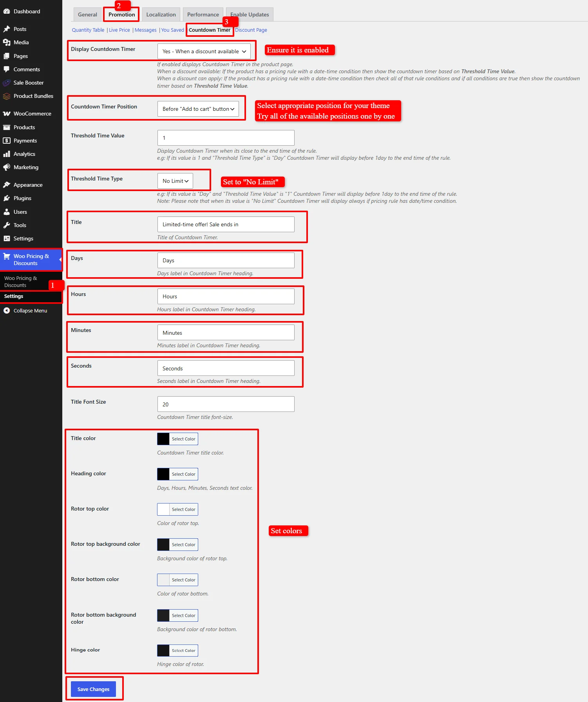Click Rotor bottom background color swatch
588x702 pixels.
point(163,615)
